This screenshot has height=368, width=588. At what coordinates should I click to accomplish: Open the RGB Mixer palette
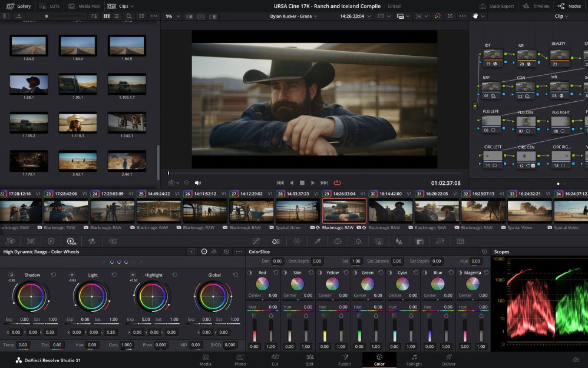point(91,241)
